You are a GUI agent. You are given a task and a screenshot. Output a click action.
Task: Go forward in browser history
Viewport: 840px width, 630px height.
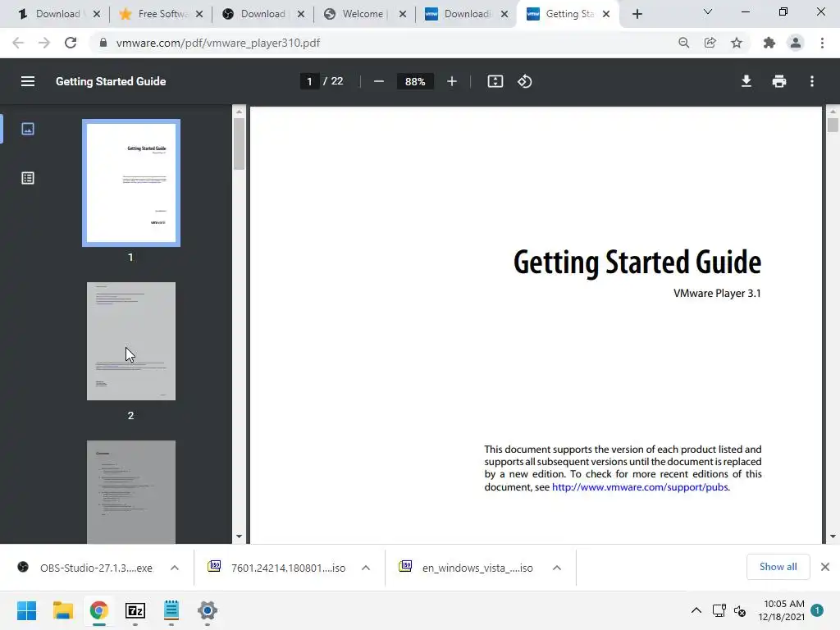[44, 43]
